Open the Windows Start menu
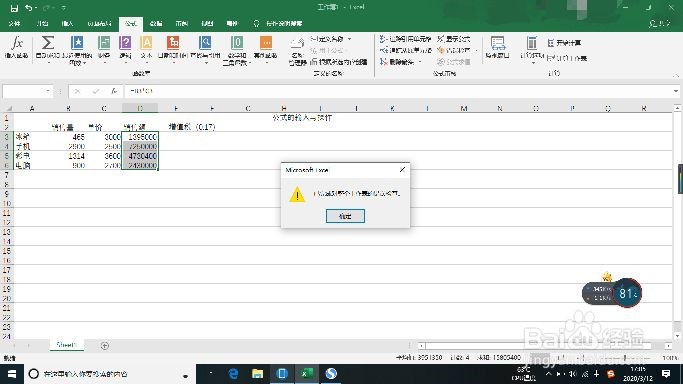Viewport: 683px width, 384px height. (x=12, y=374)
